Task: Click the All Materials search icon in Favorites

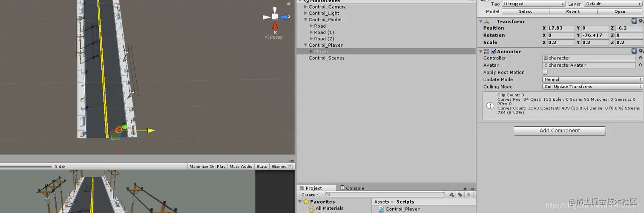Action: coord(312,208)
